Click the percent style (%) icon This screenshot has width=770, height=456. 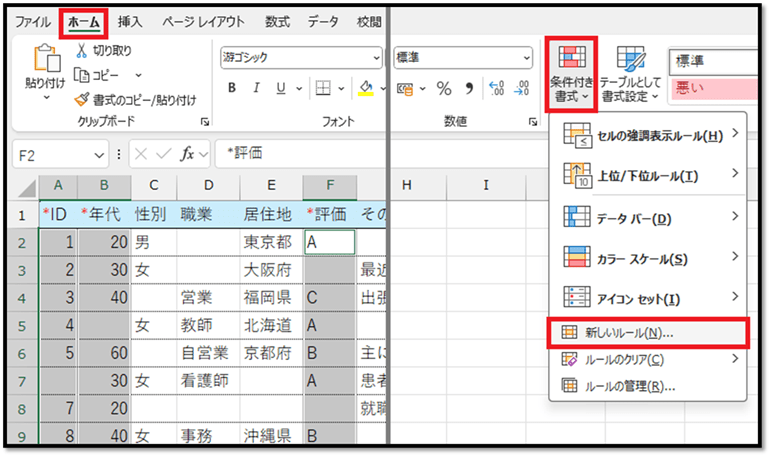[444, 89]
